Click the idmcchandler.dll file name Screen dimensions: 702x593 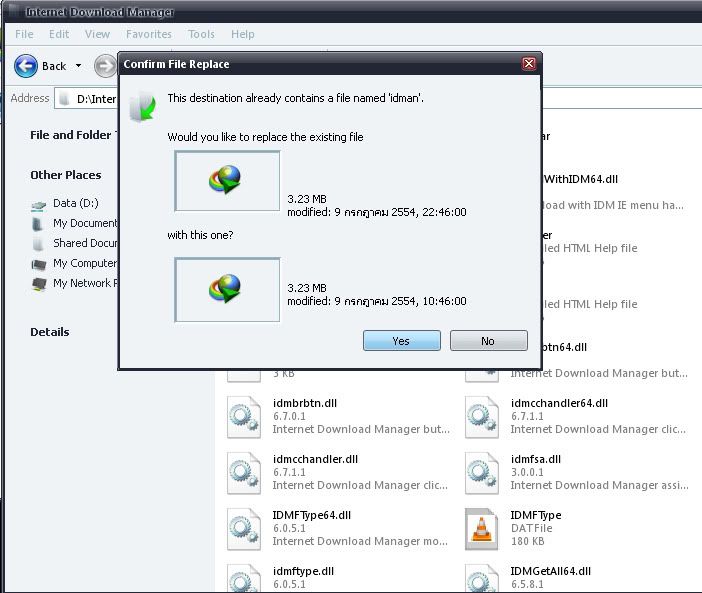coord(315,459)
